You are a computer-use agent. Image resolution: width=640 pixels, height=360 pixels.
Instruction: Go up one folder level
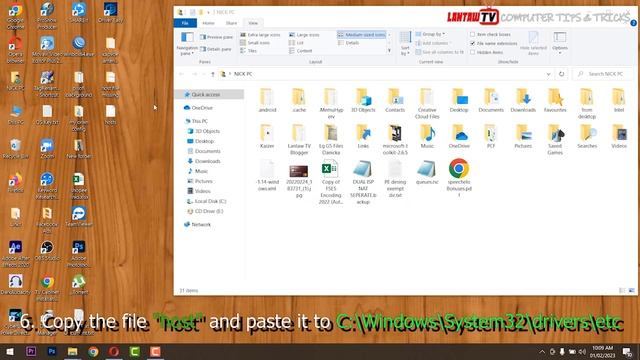(x=213, y=74)
